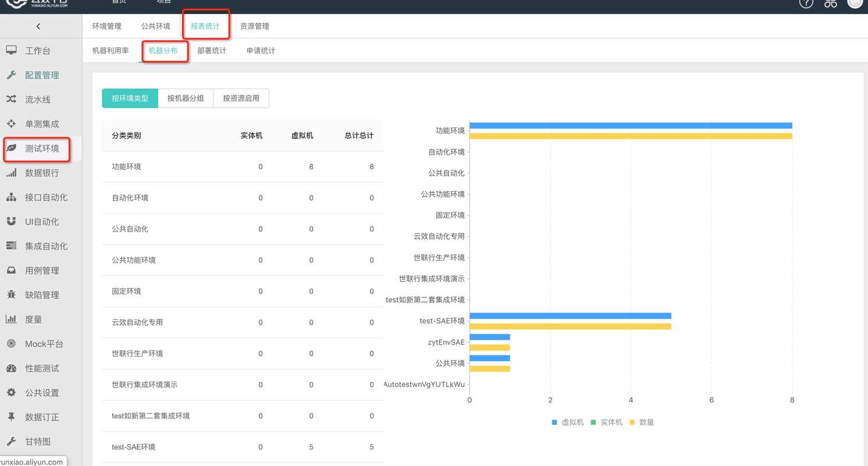Open 工作台 in the sidebar
The height and width of the screenshot is (466, 868).
(38, 51)
